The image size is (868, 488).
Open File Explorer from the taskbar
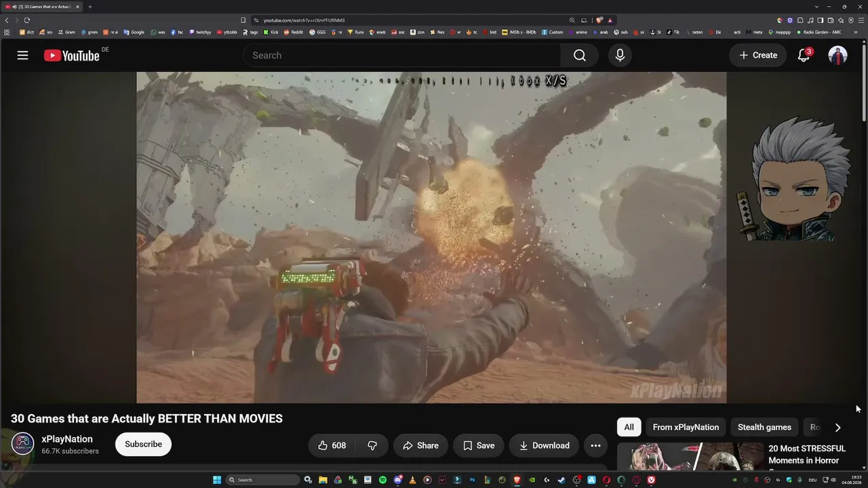coord(323,480)
